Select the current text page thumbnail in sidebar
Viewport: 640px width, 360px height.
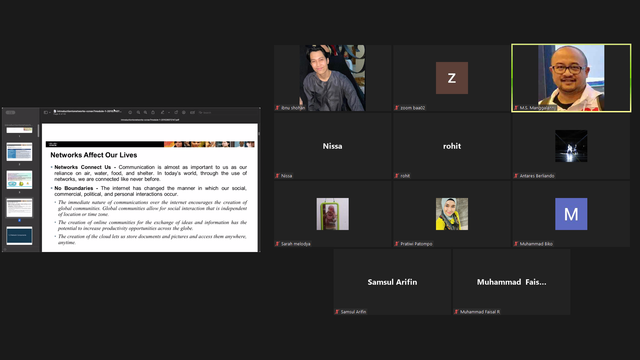19,208
